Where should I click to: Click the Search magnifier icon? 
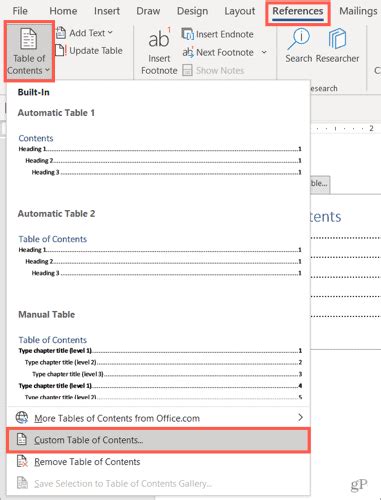(x=299, y=39)
